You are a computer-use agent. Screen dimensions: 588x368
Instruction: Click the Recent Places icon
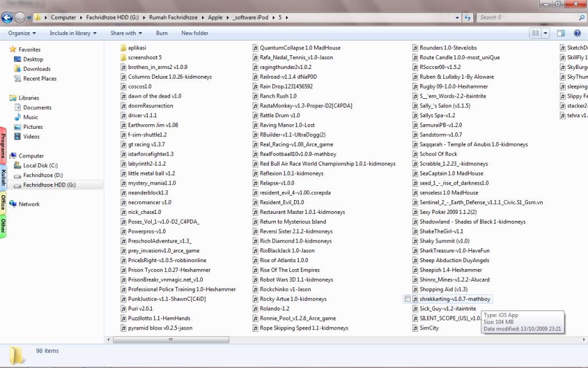pos(17,78)
